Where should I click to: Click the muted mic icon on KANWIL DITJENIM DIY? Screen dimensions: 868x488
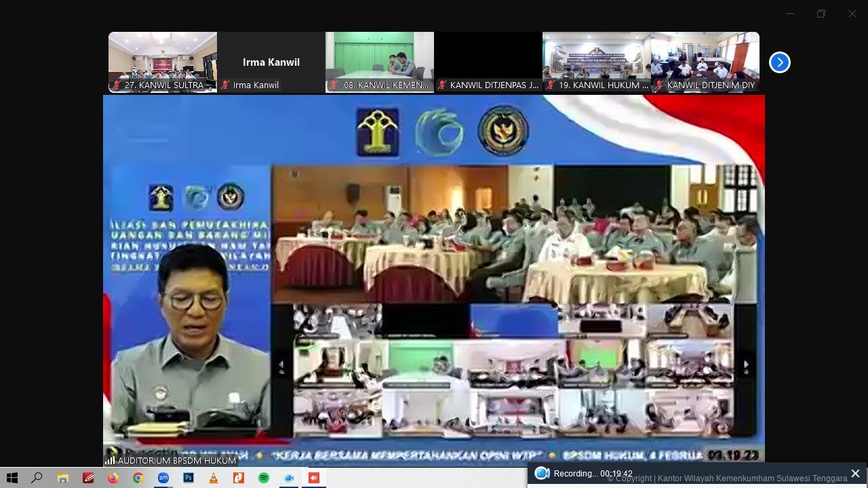(659, 85)
